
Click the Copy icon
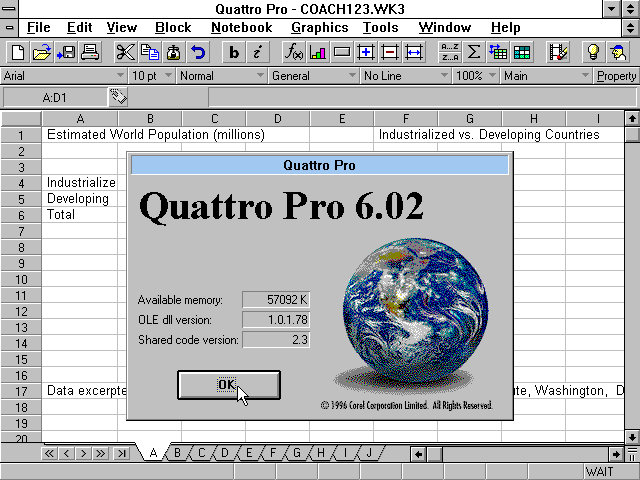[149, 53]
